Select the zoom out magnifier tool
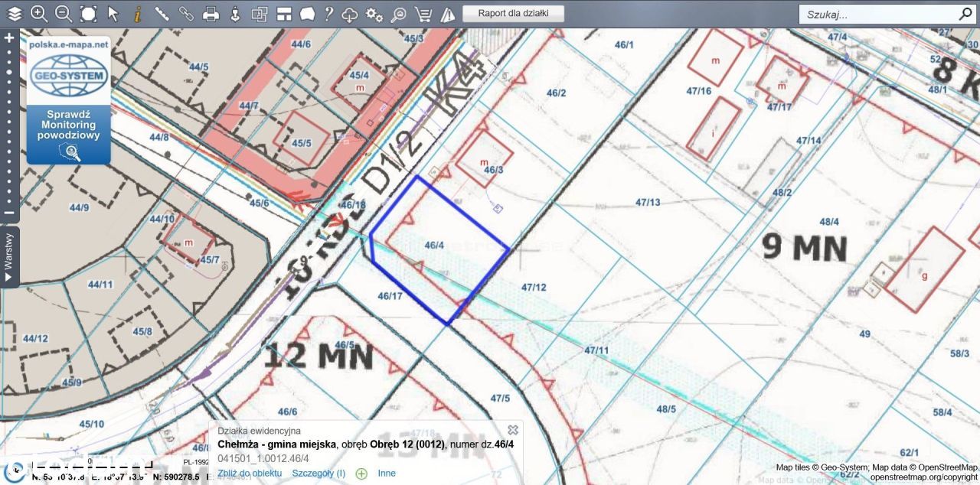 (x=64, y=14)
